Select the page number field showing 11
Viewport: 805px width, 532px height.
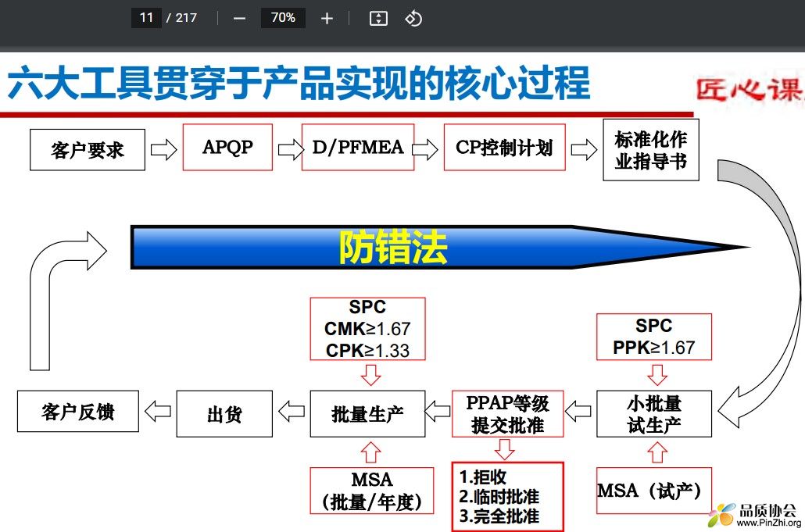click(x=146, y=18)
